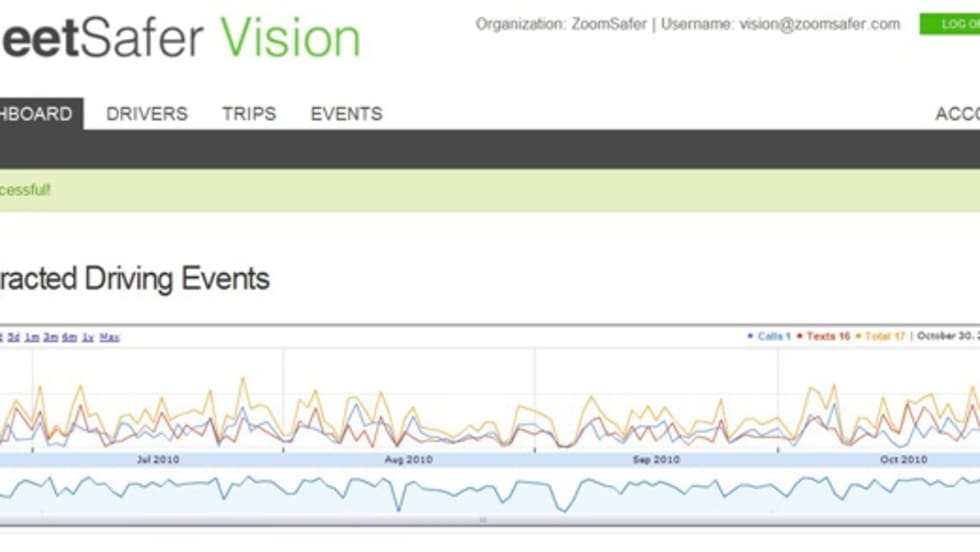Go to the Events tab
980x552 pixels.
pos(346,114)
